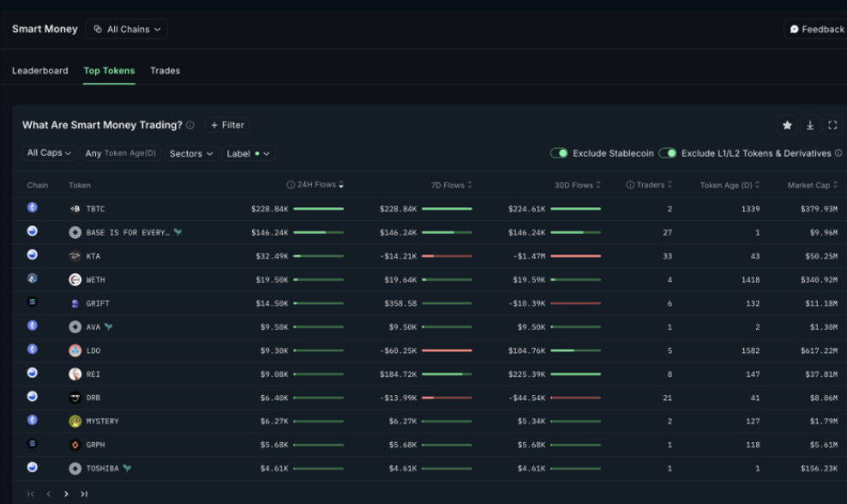Click the Filter button to add a filter

pos(226,124)
